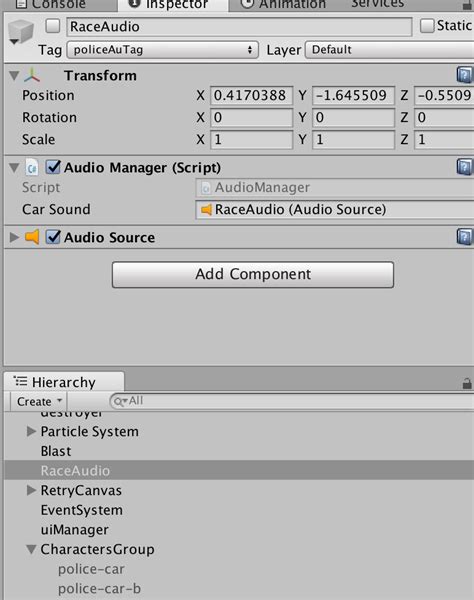The width and height of the screenshot is (474, 600).
Task: Click the Scale Z field
Action: tap(444, 140)
